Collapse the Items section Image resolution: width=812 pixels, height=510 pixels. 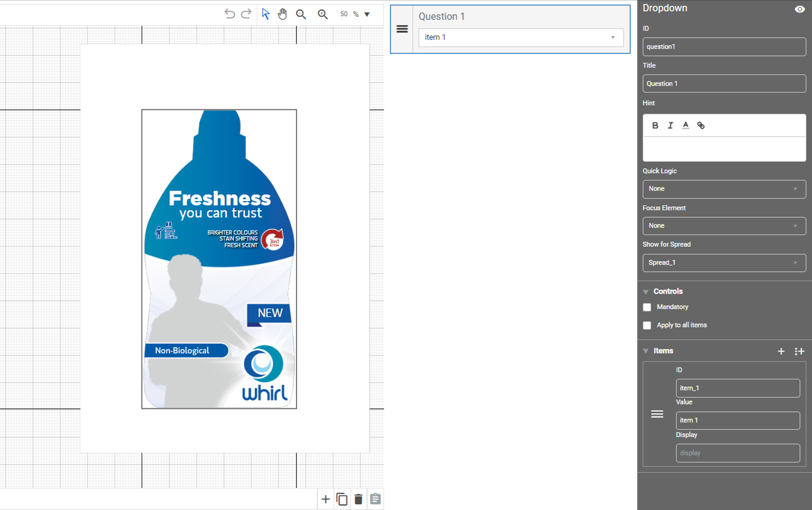[646, 351]
